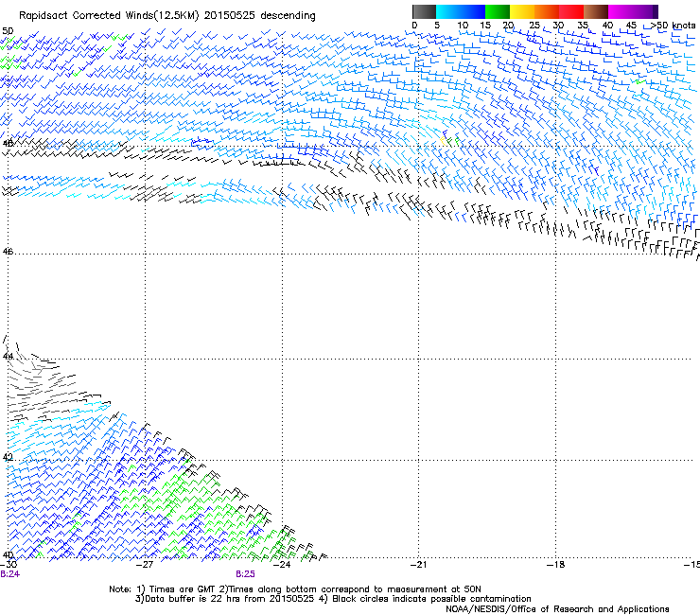Click the latitude axis label '42'
Screen dimensions: 700x615
tap(8, 457)
